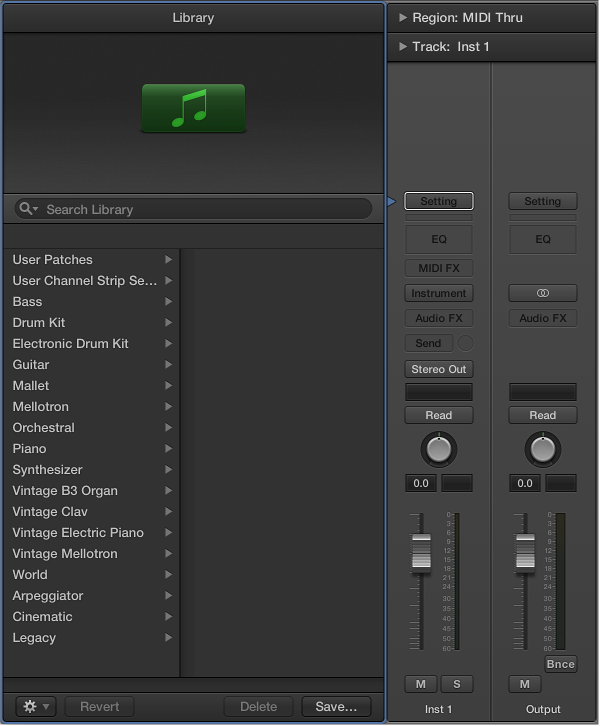Image resolution: width=600 pixels, height=726 pixels.
Task: Click the Setting button on Inst 1
Action: 439,201
